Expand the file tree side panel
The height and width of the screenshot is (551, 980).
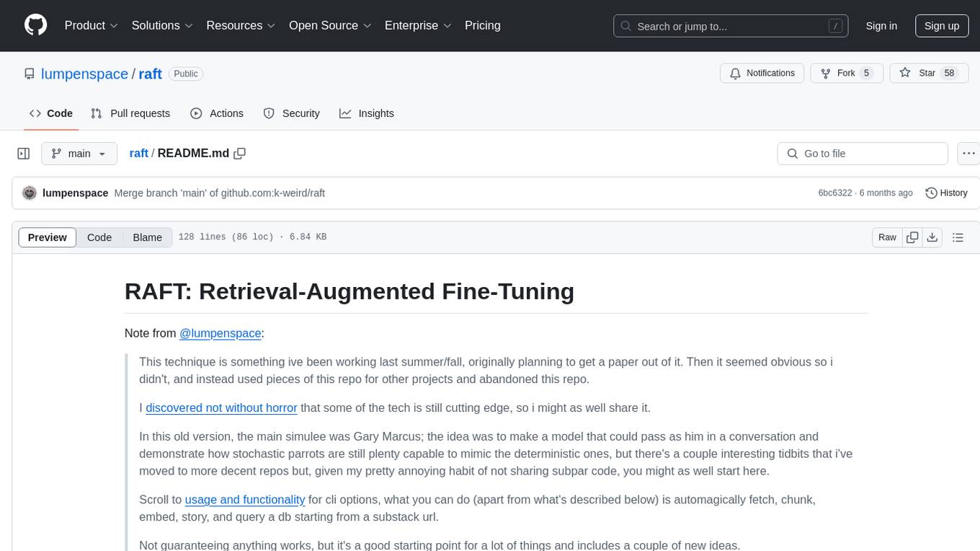click(24, 154)
